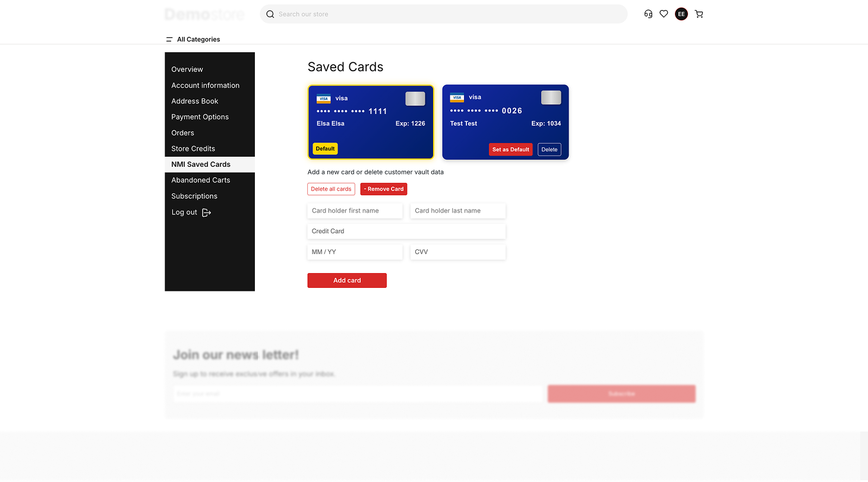The image size is (868, 482).
Task: Click the log out arrow icon
Action: (206, 213)
